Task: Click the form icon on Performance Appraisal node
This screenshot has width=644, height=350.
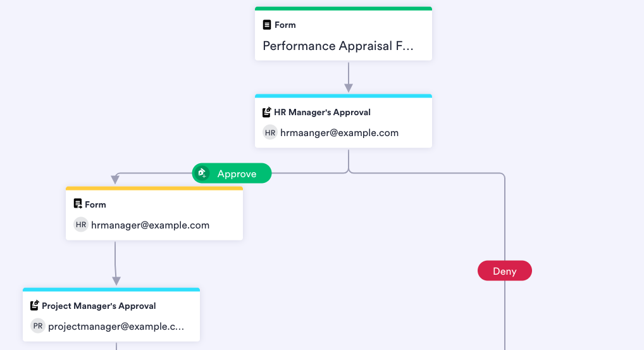Action: click(267, 25)
